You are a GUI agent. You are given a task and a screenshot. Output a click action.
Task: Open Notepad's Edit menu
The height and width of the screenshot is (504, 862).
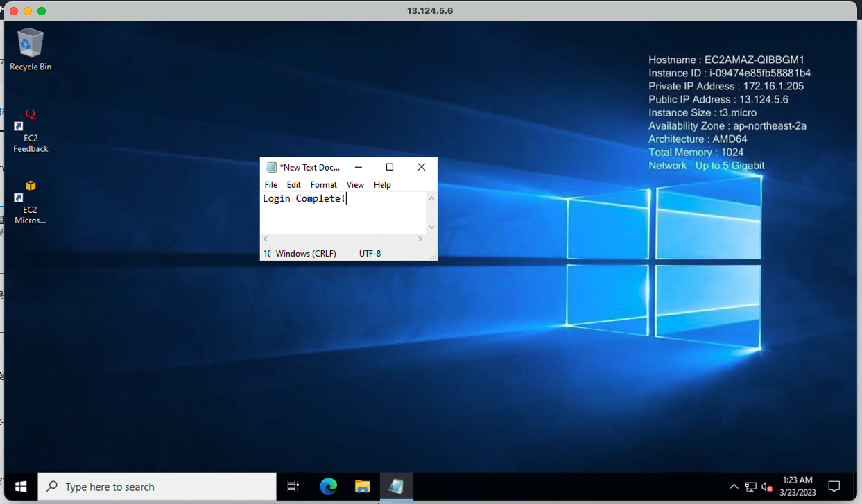[x=294, y=185]
